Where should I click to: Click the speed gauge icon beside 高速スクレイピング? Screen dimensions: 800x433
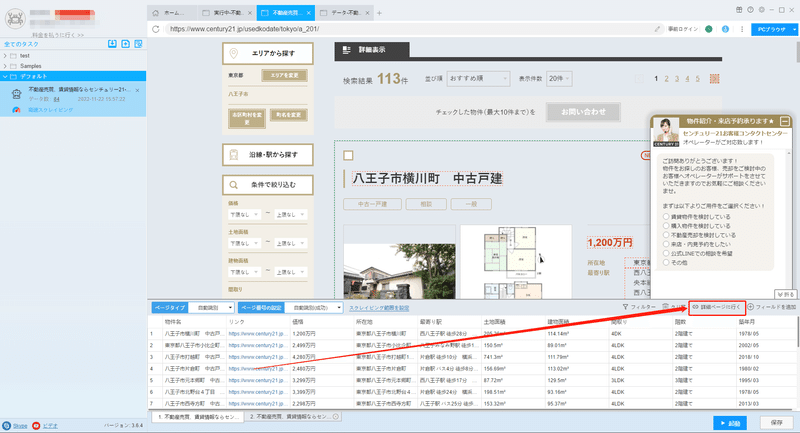(x=16, y=110)
